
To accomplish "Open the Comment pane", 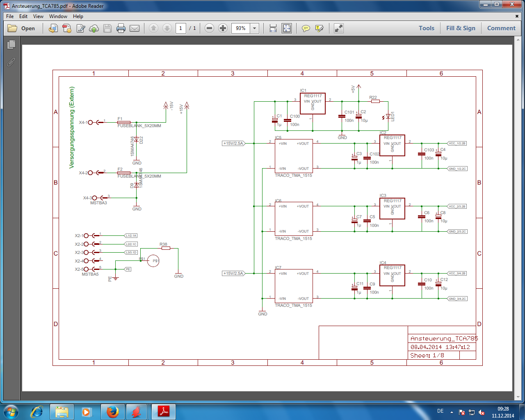I will pos(501,28).
